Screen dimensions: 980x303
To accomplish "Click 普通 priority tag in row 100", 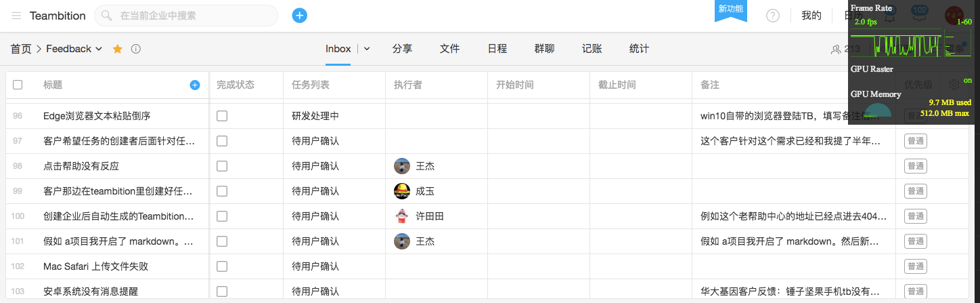I will (x=915, y=216).
